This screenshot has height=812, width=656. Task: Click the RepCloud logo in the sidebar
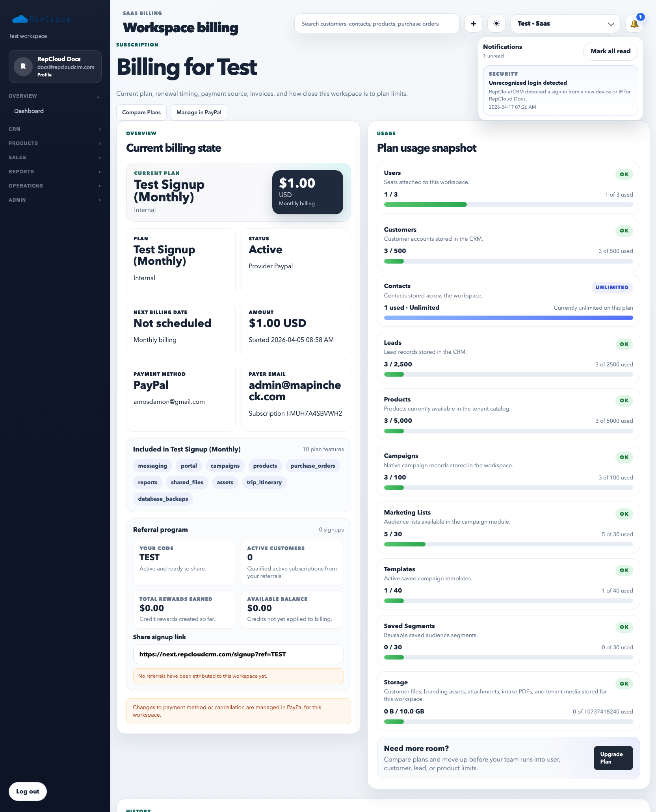[x=41, y=19]
